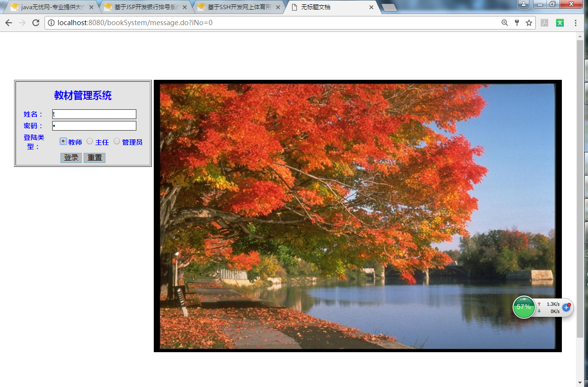Image resolution: width=588 pixels, height=387 pixels.
Task: Click the 登录 login button
Action: [71, 158]
